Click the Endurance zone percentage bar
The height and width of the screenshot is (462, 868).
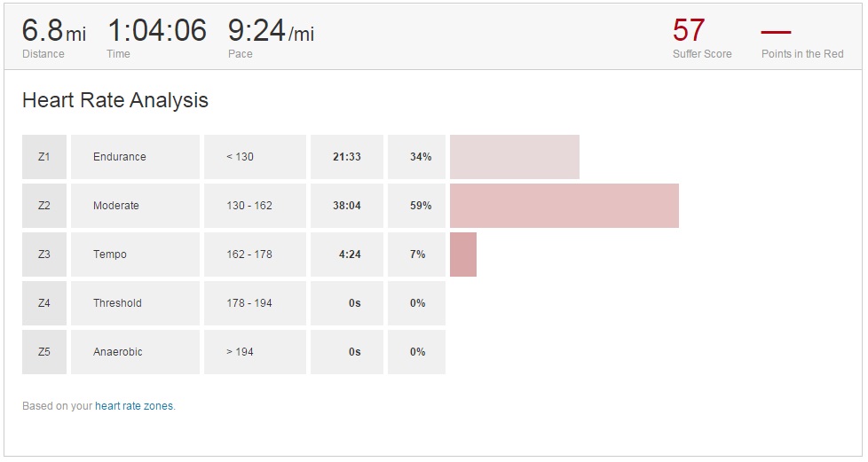pyautogui.click(x=515, y=157)
